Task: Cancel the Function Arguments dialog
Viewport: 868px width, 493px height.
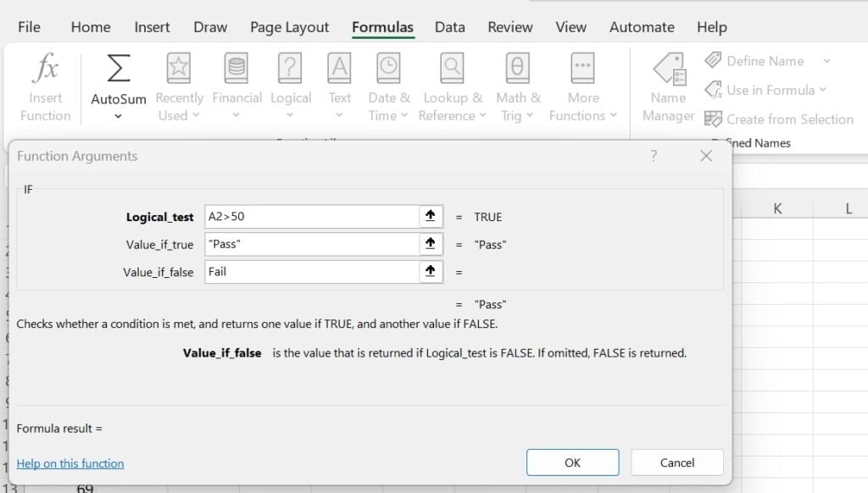Action: click(677, 463)
